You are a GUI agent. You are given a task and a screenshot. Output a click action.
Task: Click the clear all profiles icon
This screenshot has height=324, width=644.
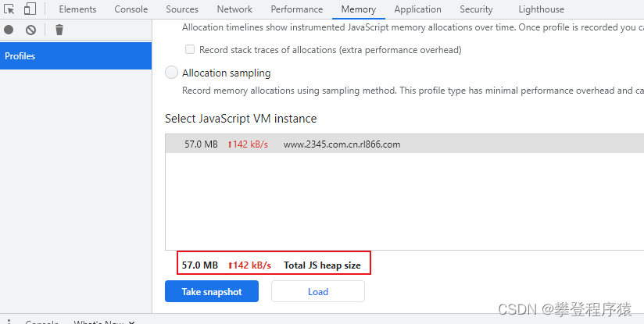click(30, 30)
